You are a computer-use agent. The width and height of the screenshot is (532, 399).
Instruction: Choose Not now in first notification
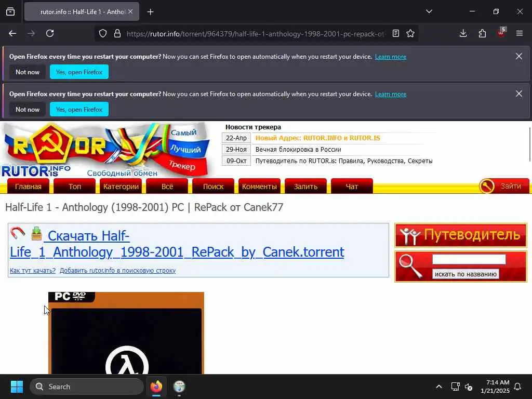point(28,72)
